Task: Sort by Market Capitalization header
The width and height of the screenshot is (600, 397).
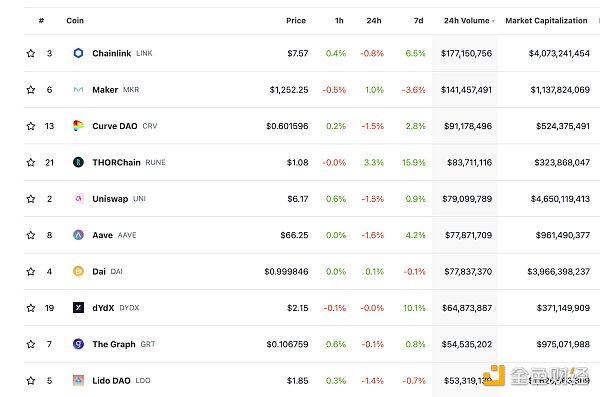Action: (x=546, y=21)
